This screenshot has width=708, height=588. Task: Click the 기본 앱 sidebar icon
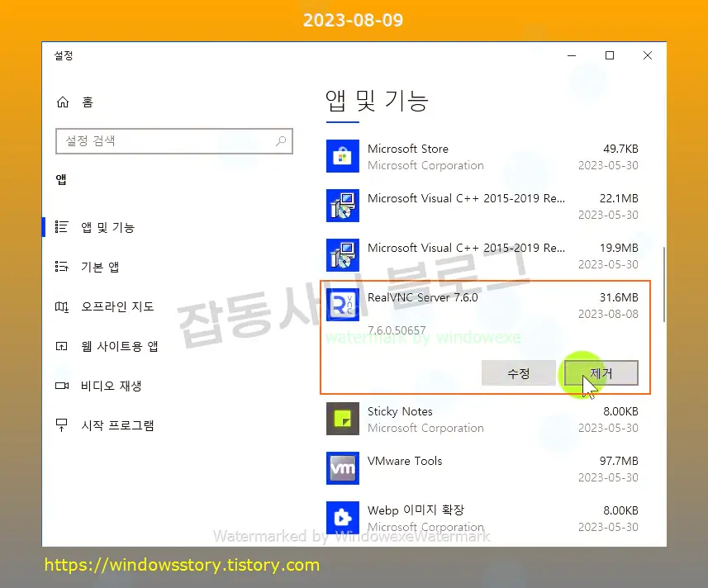[x=61, y=267]
